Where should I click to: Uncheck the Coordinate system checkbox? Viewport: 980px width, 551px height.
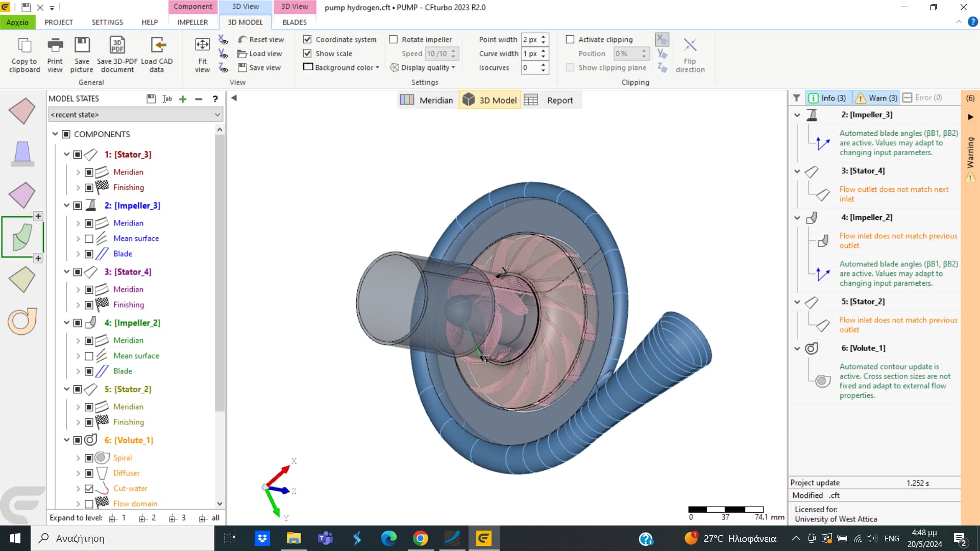click(307, 39)
